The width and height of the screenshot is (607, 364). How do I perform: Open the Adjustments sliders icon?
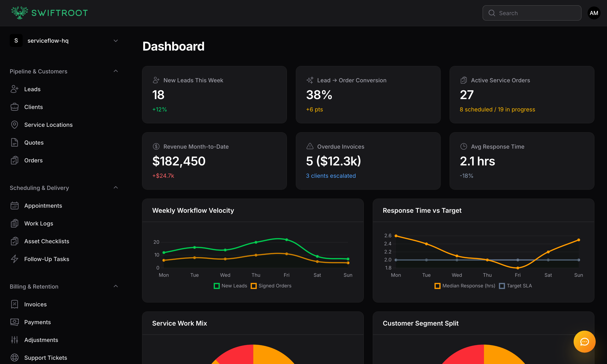click(15, 340)
